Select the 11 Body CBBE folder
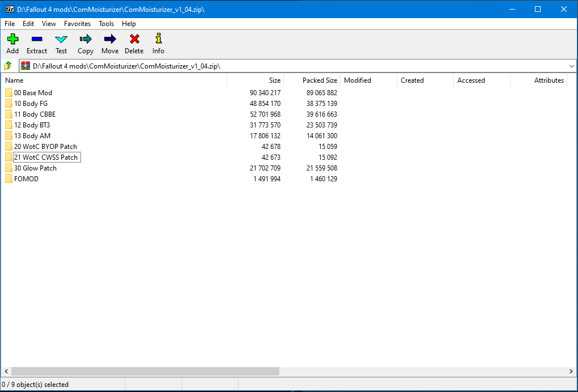This screenshot has height=392, width=578. pos(35,114)
